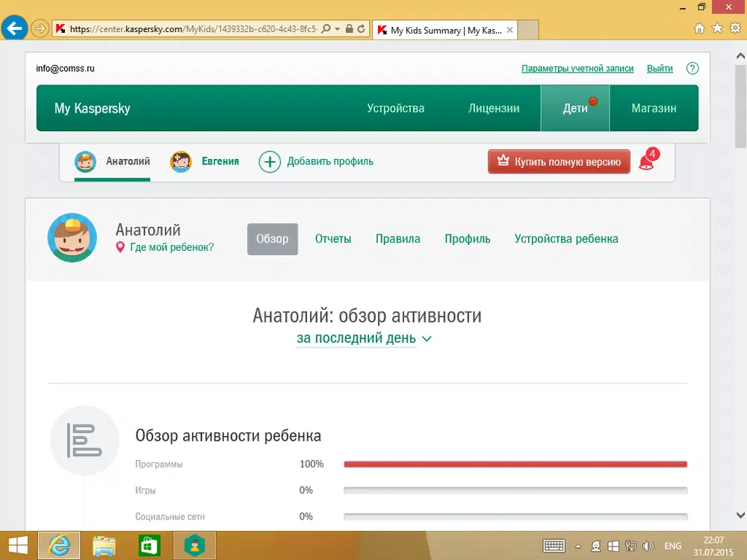Open File Explorer from taskbar
The height and width of the screenshot is (560, 747).
104,546
